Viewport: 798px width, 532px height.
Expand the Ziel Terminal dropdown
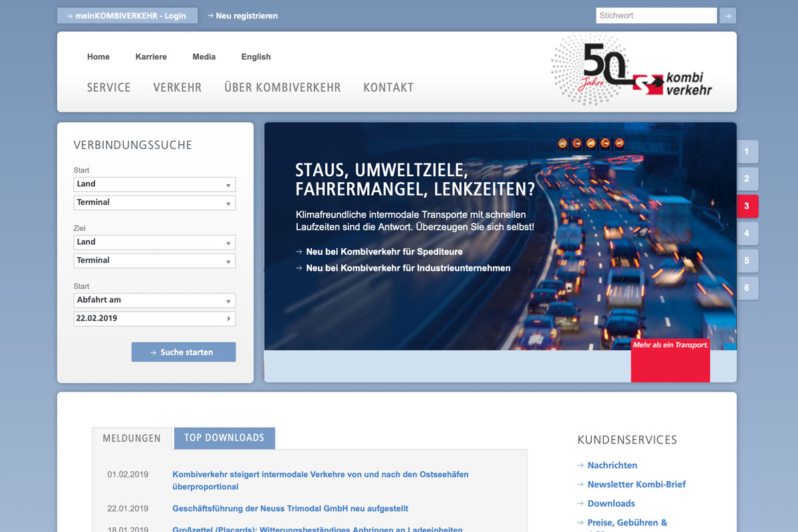tap(154, 261)
